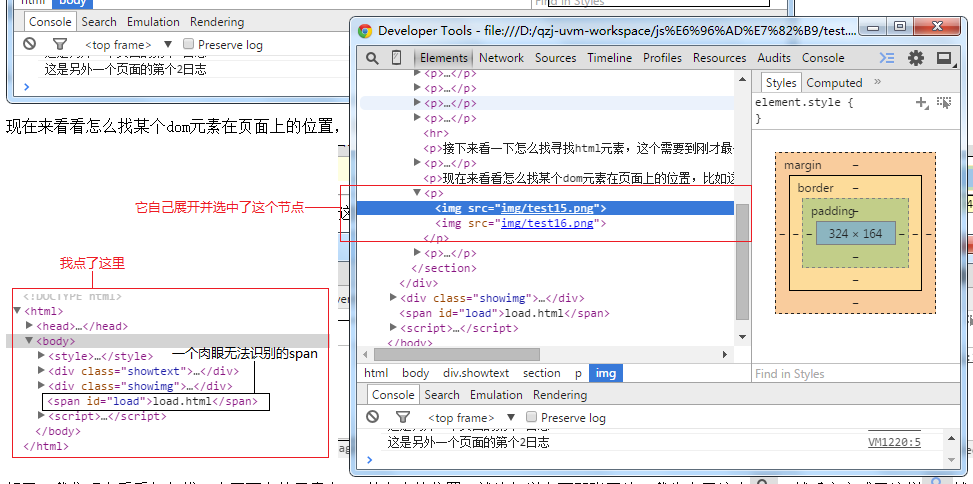Viewport: 973px width, 484px height.
Task: Select Console tab in front DevTools drawer
Action: point(393,395)
